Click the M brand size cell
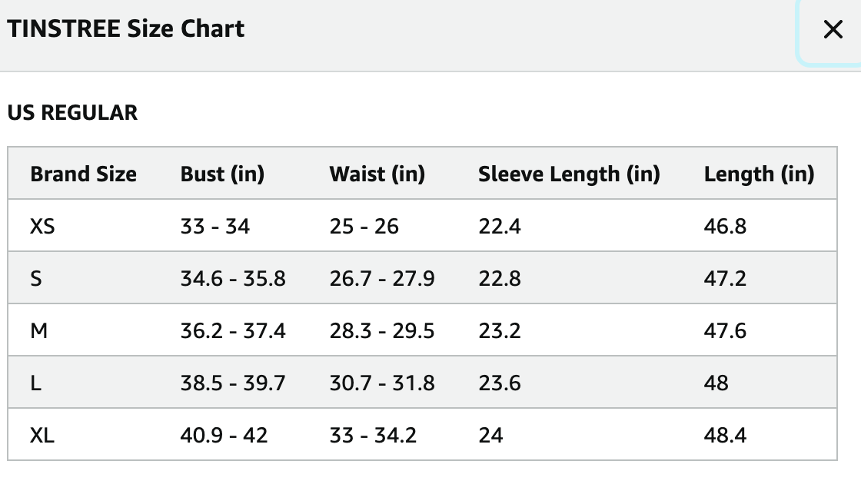861x504 pixels. (x=38, y=331)
